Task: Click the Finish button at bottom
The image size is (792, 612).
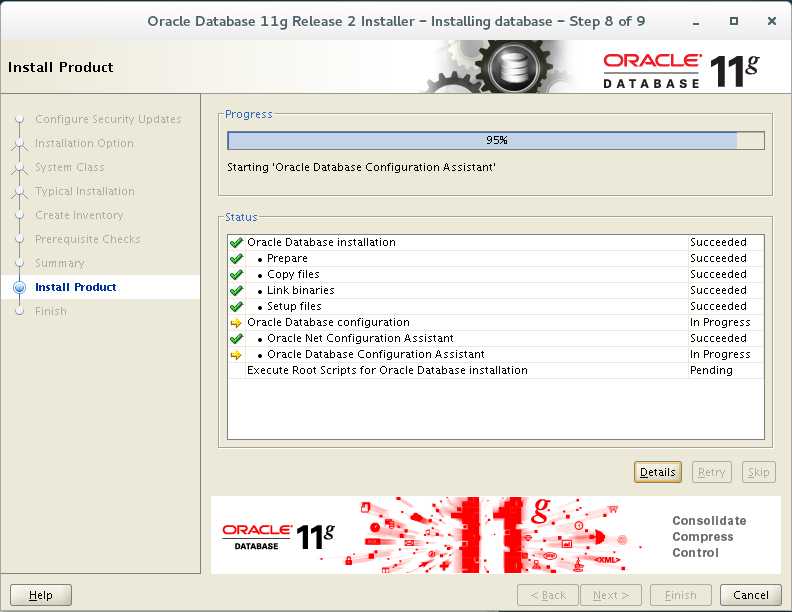Action: pyautogui.click(x=681, y=595)
